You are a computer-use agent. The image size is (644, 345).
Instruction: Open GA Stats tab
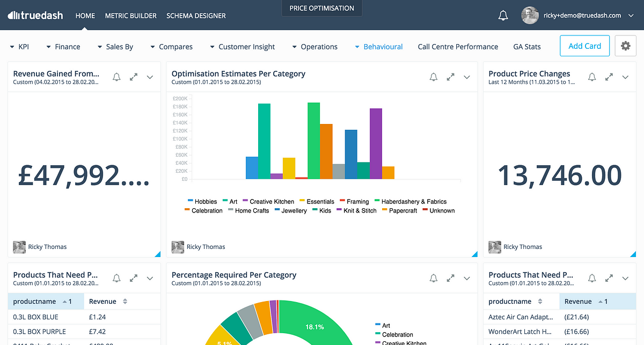tap(527, 47)
